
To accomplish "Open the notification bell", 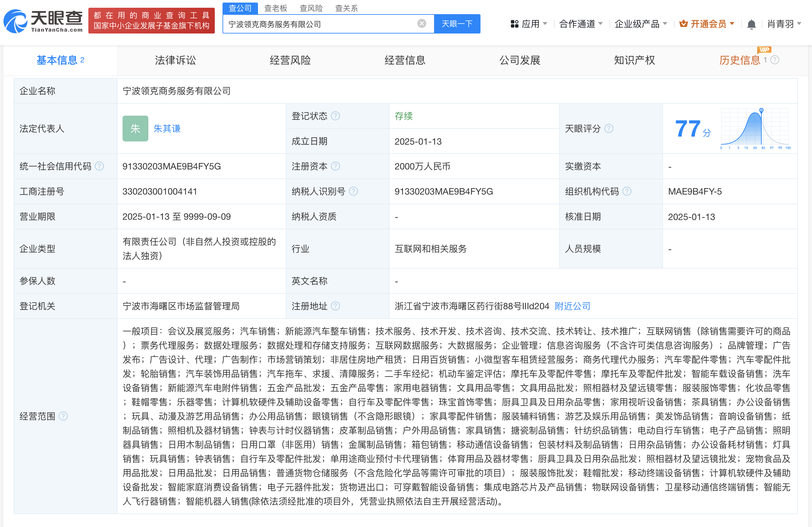I will tap(751, 24).
